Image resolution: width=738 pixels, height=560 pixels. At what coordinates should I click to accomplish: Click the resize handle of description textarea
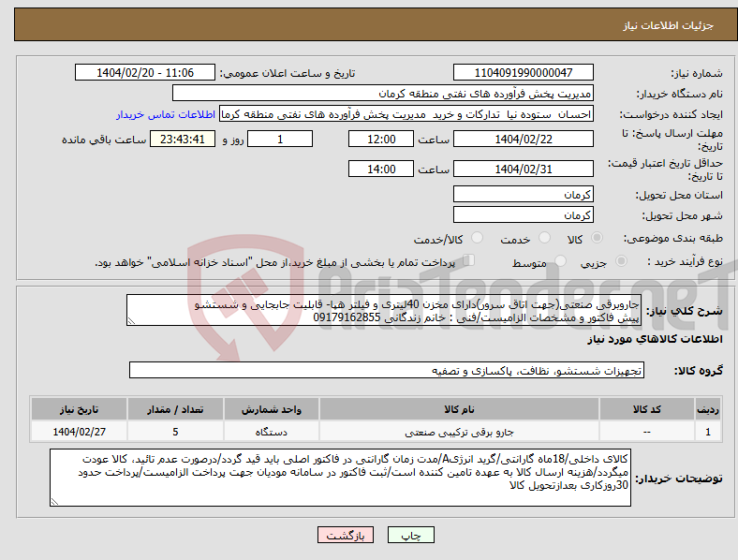tap(131, 321)
